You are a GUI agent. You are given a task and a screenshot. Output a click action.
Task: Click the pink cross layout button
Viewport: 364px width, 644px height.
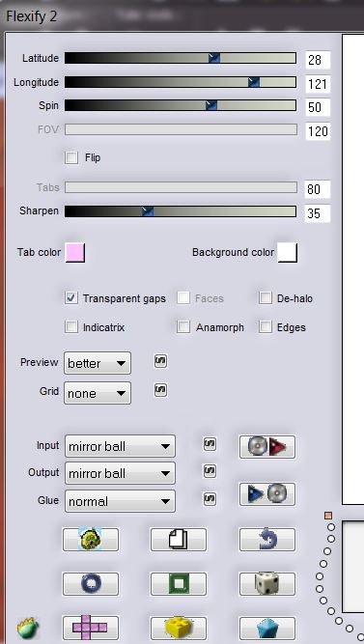91,628
